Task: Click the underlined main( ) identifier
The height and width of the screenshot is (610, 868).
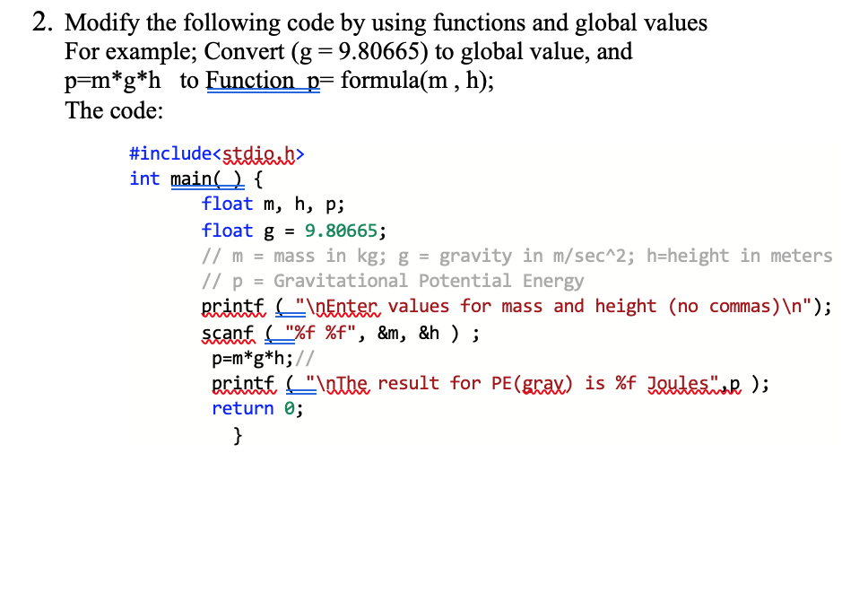Action: point(204,179)
